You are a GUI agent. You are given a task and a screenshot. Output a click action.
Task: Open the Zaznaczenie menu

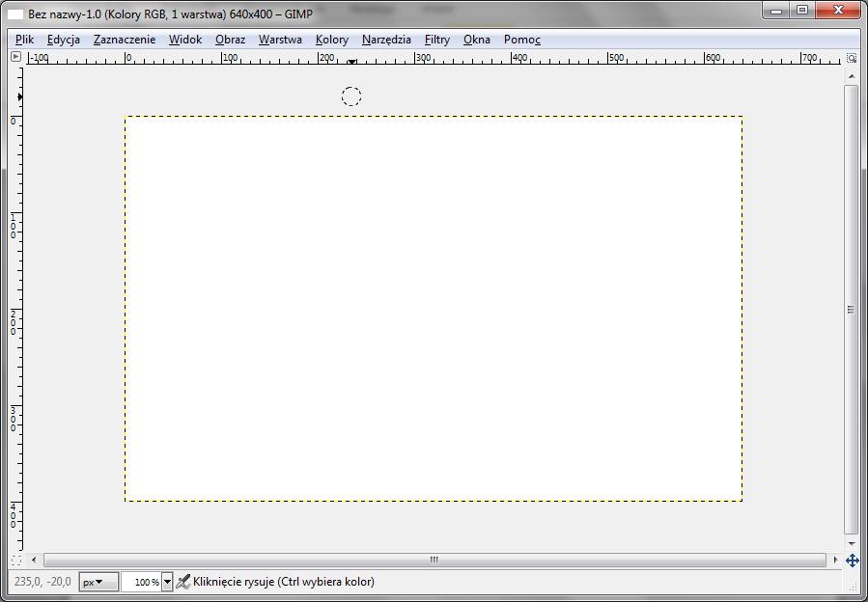point(124,40)
